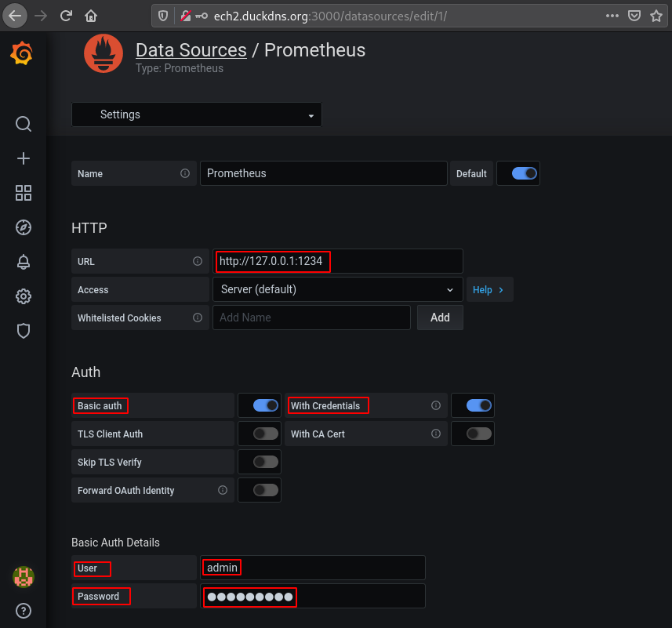This screenshot has height=628, width=672.
Task: Click the Basic Auth User field
Action: tap(312, 568)
